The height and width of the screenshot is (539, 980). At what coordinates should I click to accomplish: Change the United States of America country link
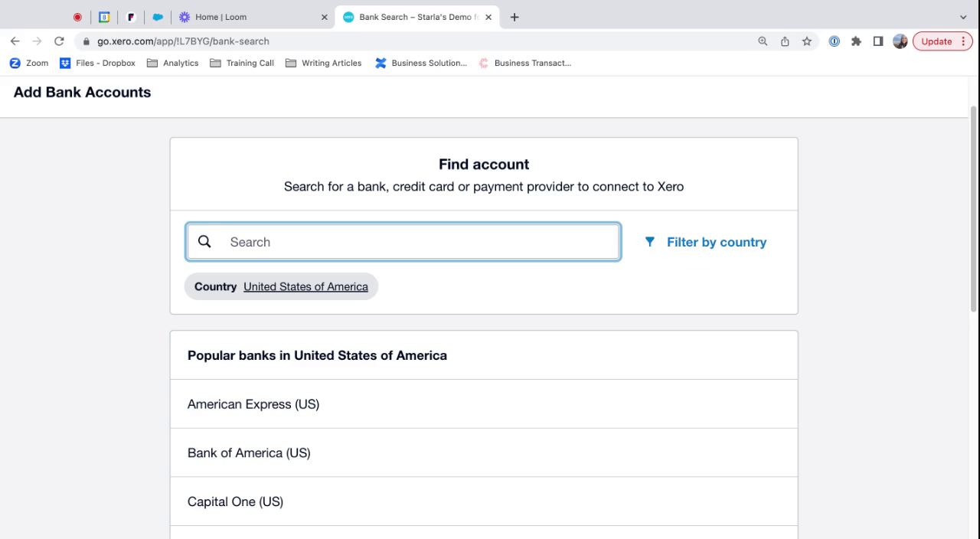click(305, 286)
